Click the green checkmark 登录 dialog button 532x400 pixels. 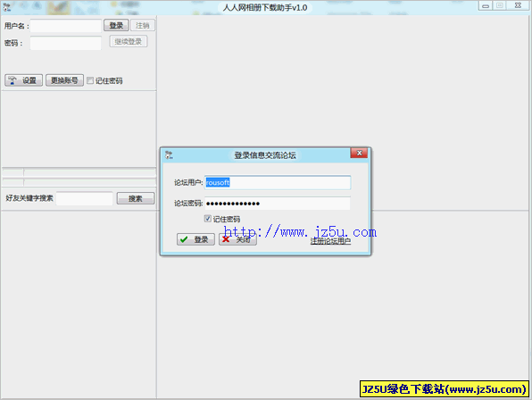click(x=195, y=239)
